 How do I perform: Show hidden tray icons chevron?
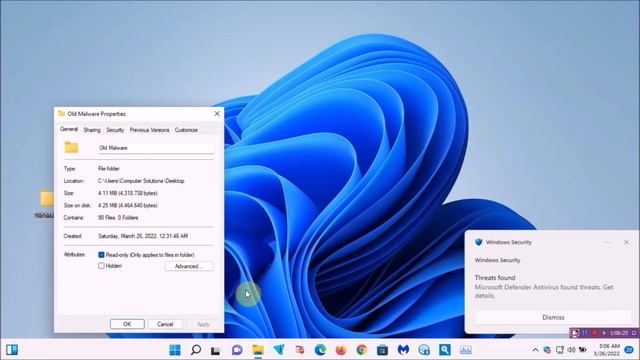tap(535, 350)
